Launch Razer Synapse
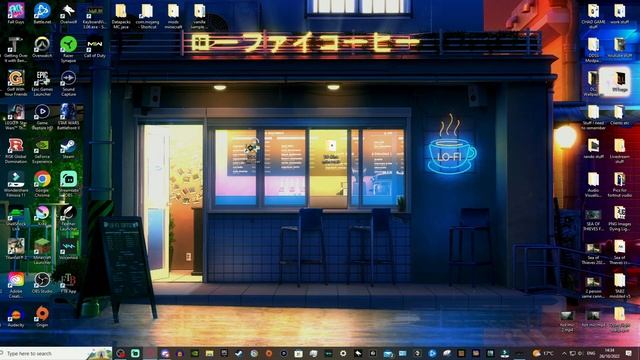640x360 pixels. click(x=68, y=49)
